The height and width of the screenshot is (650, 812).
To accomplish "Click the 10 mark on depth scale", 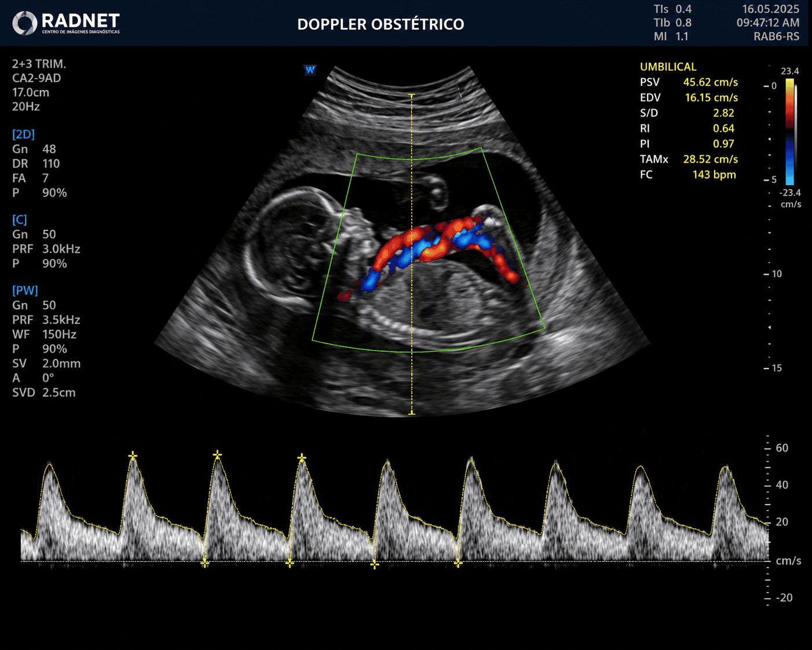I will click(777, 273).
